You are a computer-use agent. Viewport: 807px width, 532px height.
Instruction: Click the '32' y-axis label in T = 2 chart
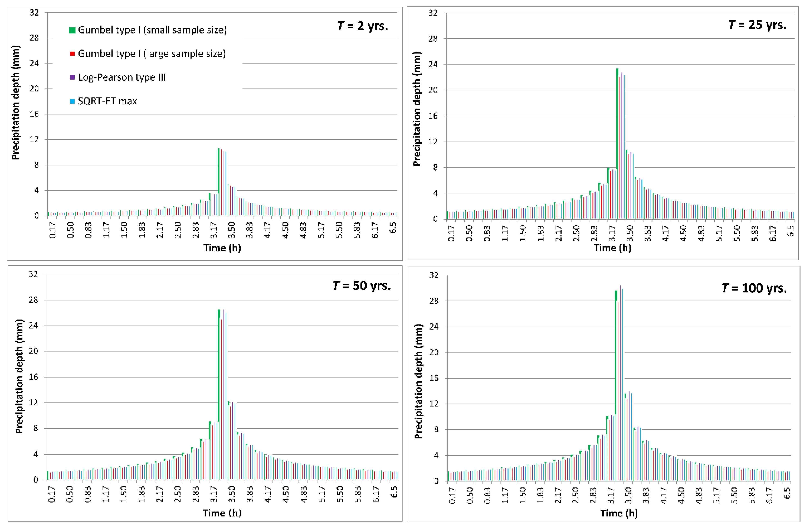click(34, 13)
